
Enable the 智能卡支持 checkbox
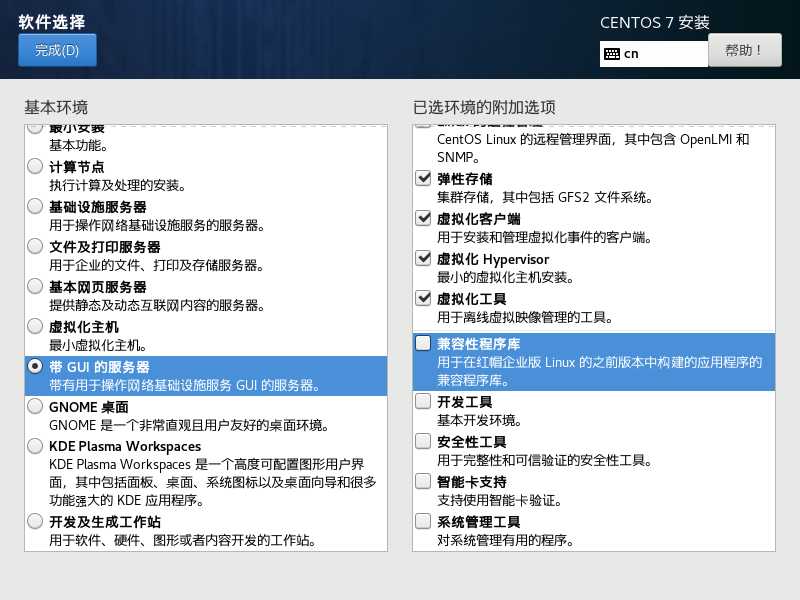click(x=423, y=481)
